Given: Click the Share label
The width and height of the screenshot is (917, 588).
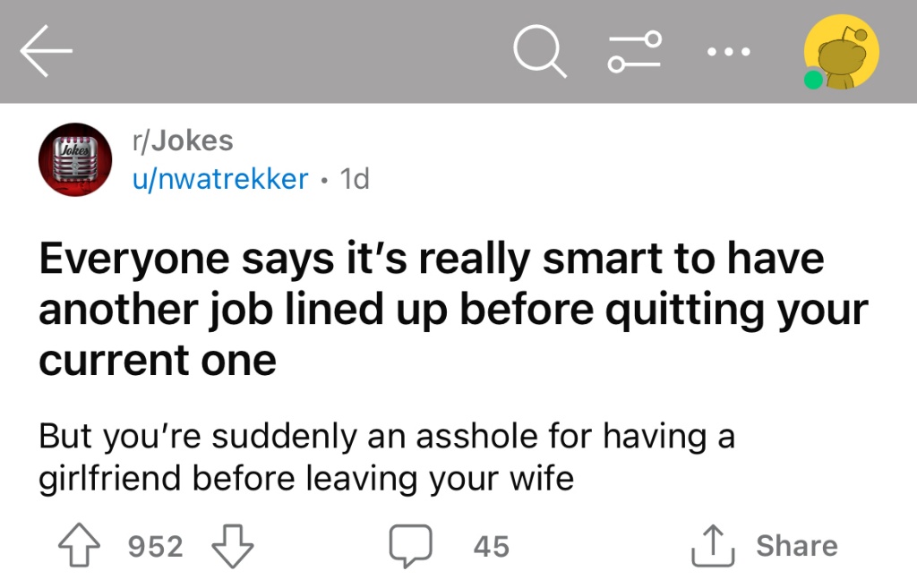Looking at the screenshot, I should click(796, 546).
